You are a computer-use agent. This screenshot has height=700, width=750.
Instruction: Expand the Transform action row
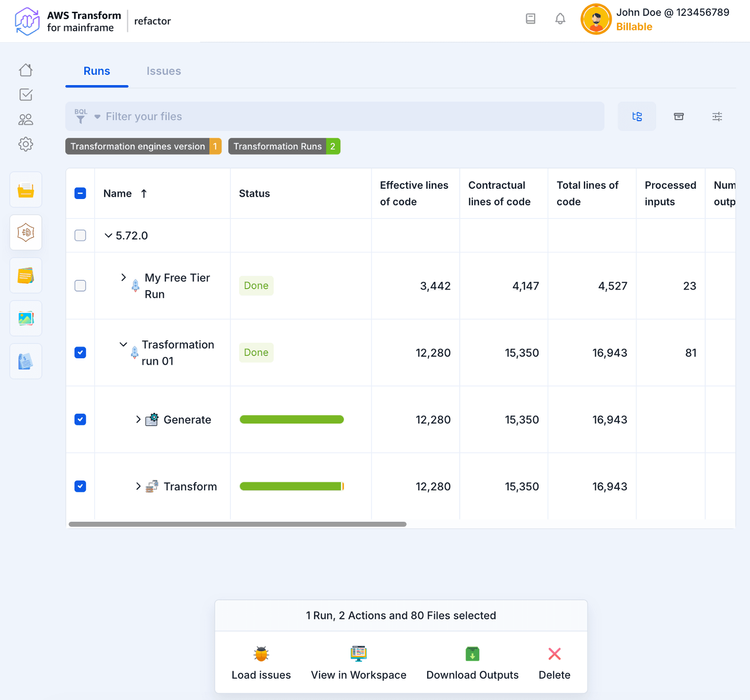(x=138, y=487)
